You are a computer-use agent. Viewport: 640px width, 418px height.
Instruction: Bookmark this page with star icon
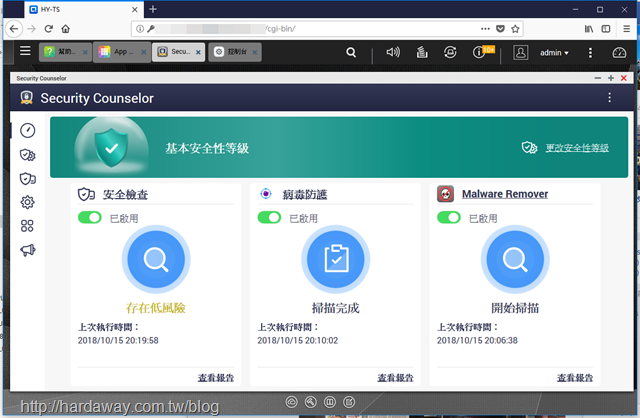pyautogui.click(x=515, y=29)
